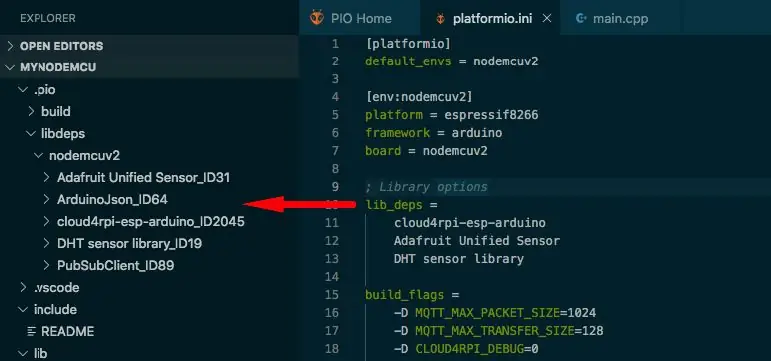Click MQTT_MAX_PACKET_SIZE flag on line 16
Viewport: 771px width, 361px height.
[x=487, y=313]
